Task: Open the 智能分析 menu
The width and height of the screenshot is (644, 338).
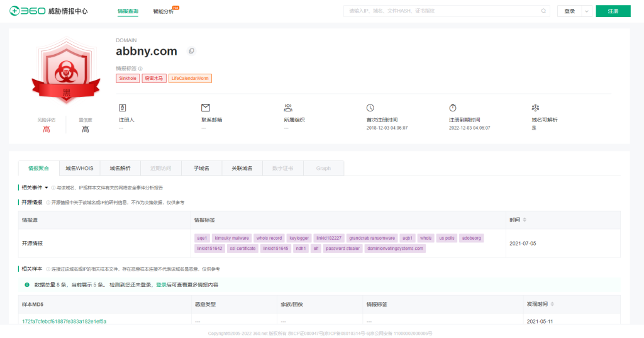Action: (164, 11)
